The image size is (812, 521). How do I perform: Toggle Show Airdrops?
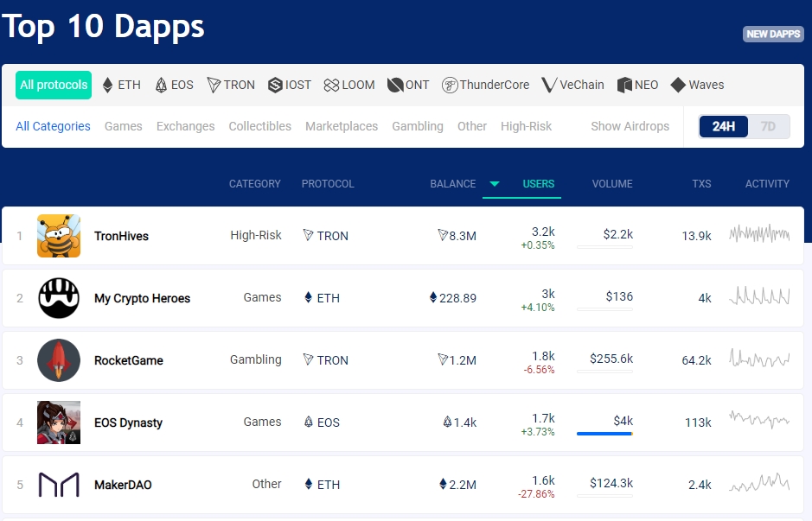(630, 126)
